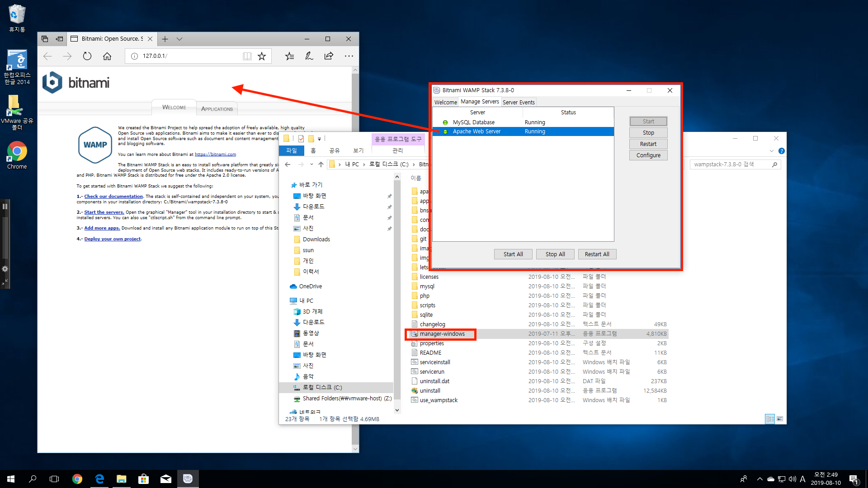Select Downloads folder in navigation pane

click(x=316, y=239)
